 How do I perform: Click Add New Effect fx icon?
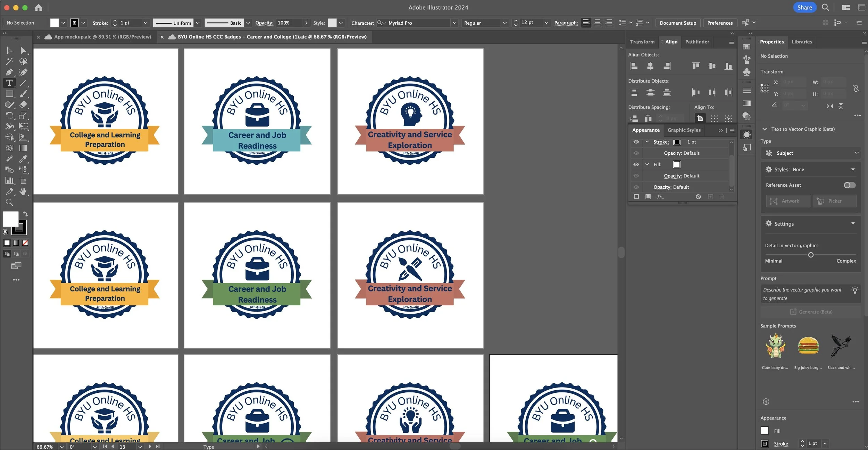click(660, 197)
